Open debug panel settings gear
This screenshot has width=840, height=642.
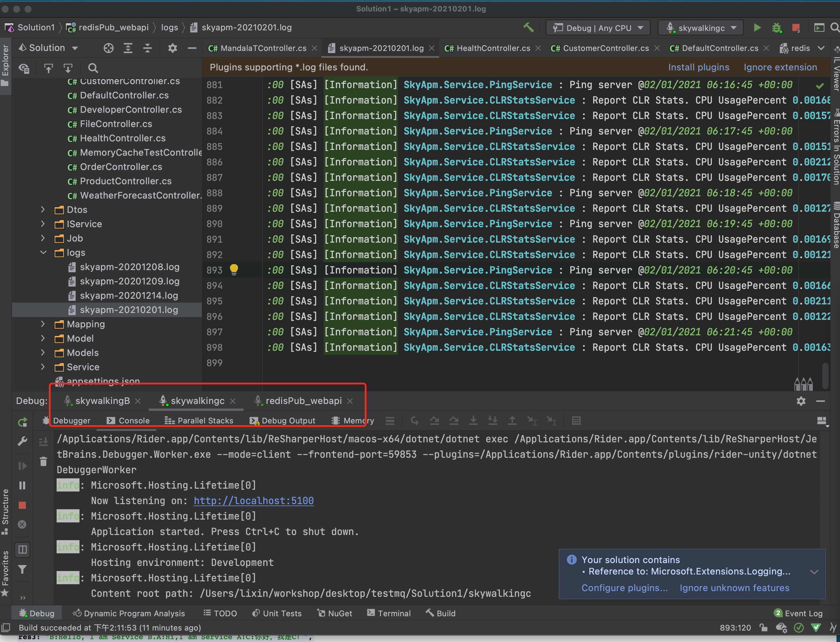(x=801, y=401)
